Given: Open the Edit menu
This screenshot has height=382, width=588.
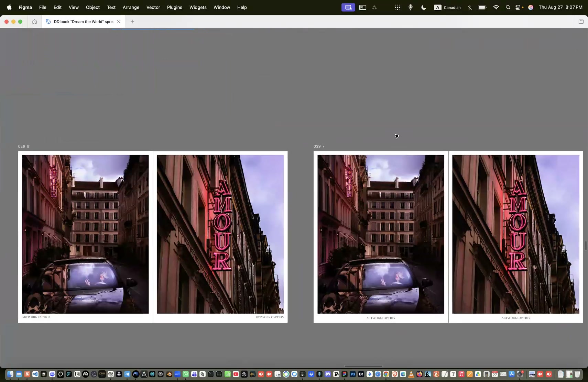Looking at the screenshot, I should pos(57,7).
